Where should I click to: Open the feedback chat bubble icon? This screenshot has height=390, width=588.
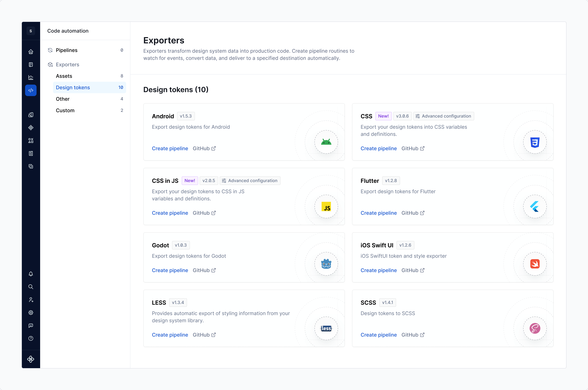[31, 326]
